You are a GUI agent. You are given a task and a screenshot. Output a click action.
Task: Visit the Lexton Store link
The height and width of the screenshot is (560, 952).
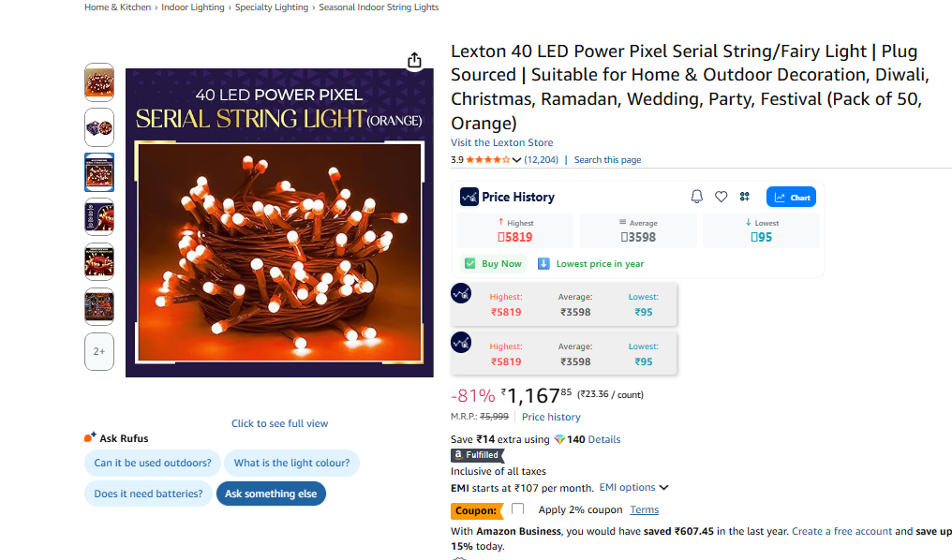click(x=501, y=142)
